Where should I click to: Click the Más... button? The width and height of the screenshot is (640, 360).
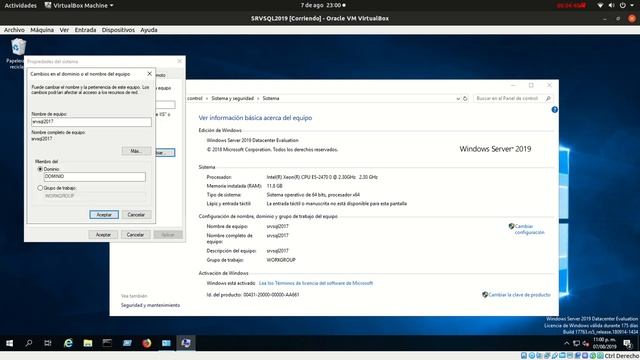(136, 151)
